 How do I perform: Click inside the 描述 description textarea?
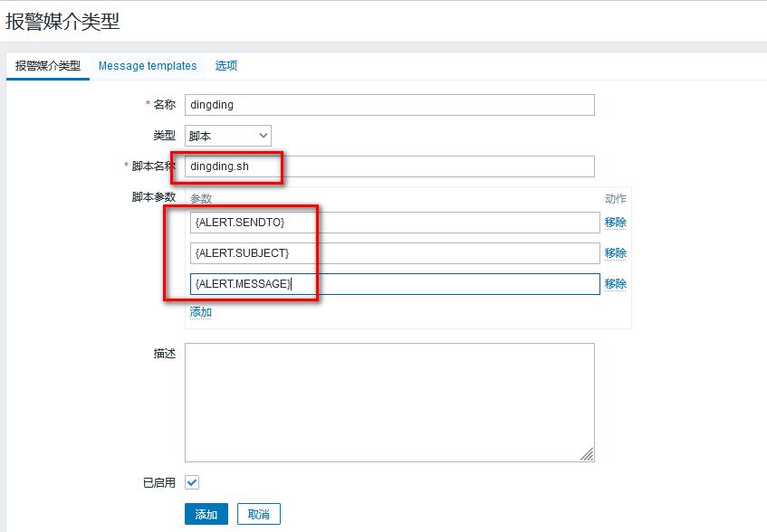click(389, 398)
